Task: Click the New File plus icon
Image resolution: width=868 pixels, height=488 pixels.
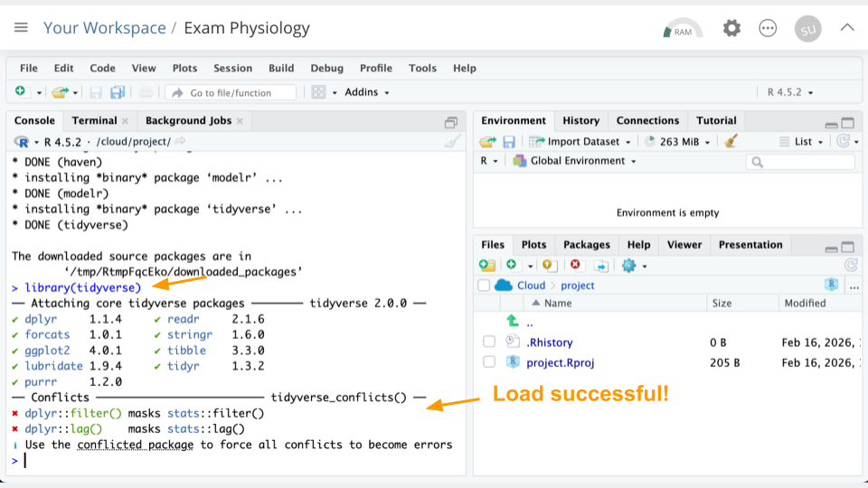Action: 21,91
